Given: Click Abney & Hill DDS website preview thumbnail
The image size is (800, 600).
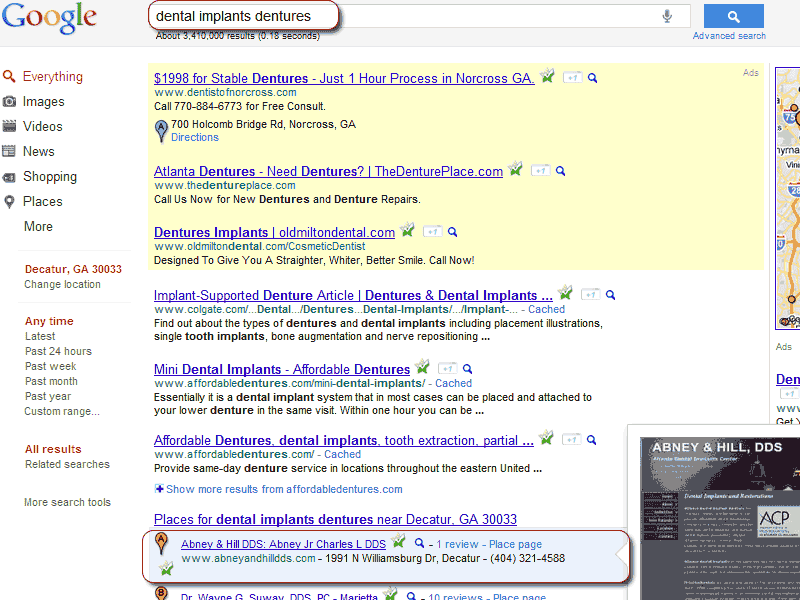Looking at the screenshot, I should [x=720, y=518].
